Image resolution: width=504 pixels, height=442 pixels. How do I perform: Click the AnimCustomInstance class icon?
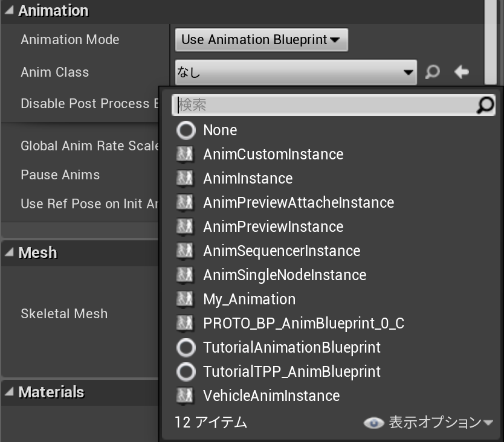pyautogui.click(x=185, y=154)
